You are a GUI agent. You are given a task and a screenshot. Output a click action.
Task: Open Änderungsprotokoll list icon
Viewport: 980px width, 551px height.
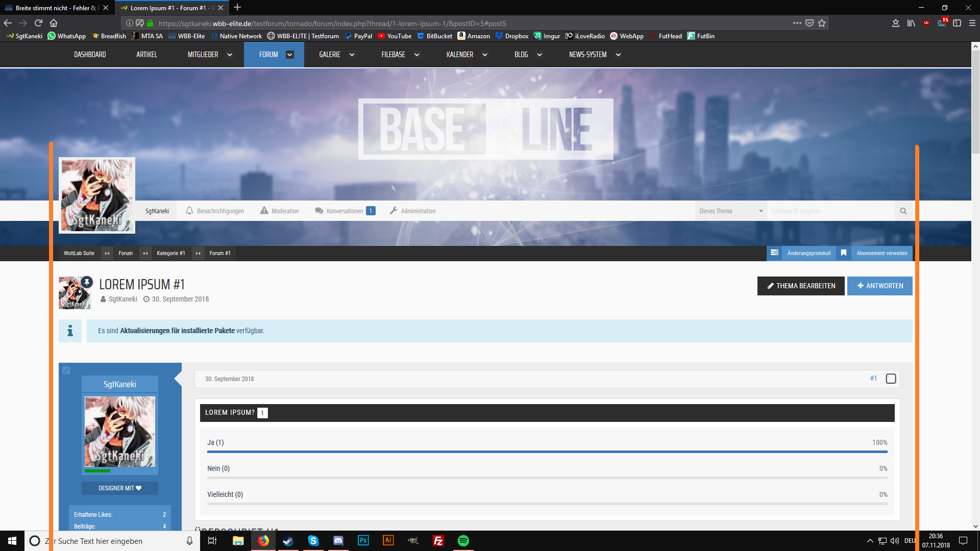[x=774, y=253]
